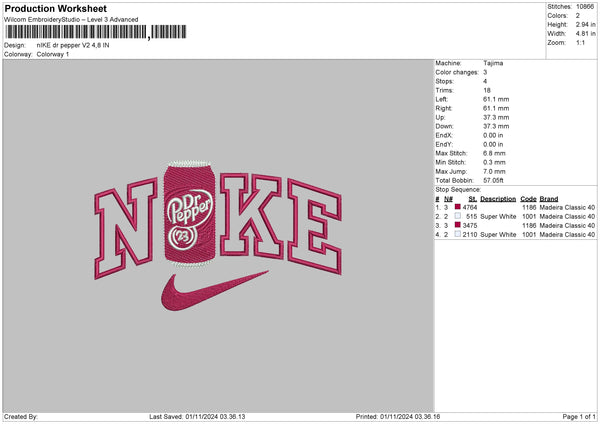Click the 'Created By:' footer label
The image size is (600, 424).
click(x=21, y=417)
